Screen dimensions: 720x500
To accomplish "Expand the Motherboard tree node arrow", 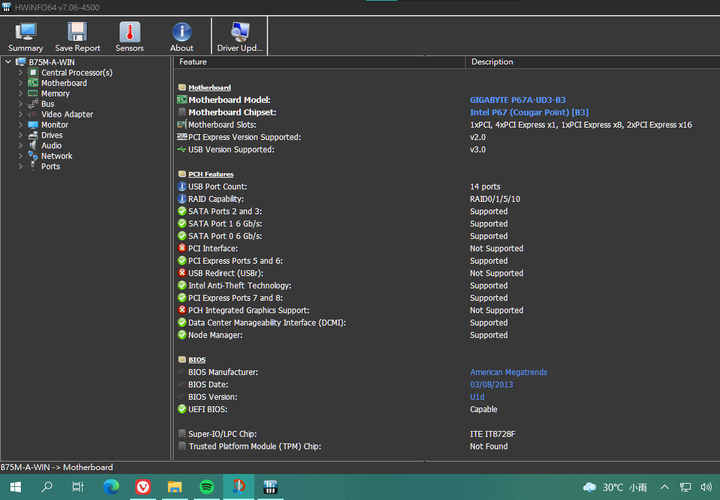I will click(x=21, y=83).
